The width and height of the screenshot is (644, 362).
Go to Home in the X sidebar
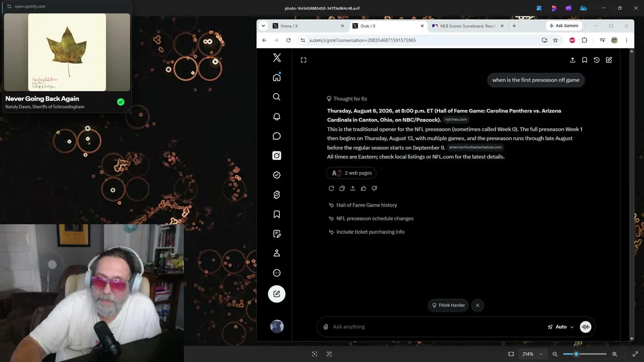[277, 77]
